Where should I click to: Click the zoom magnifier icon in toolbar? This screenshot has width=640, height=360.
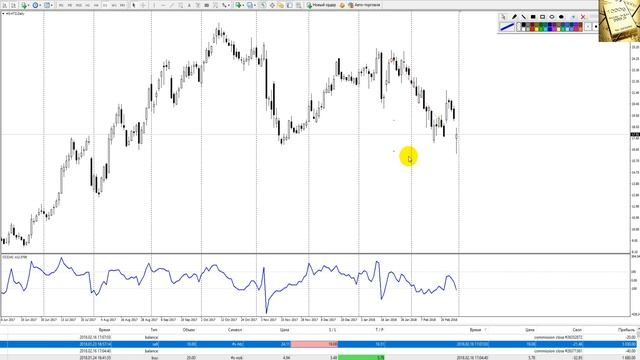coord(263,5)
